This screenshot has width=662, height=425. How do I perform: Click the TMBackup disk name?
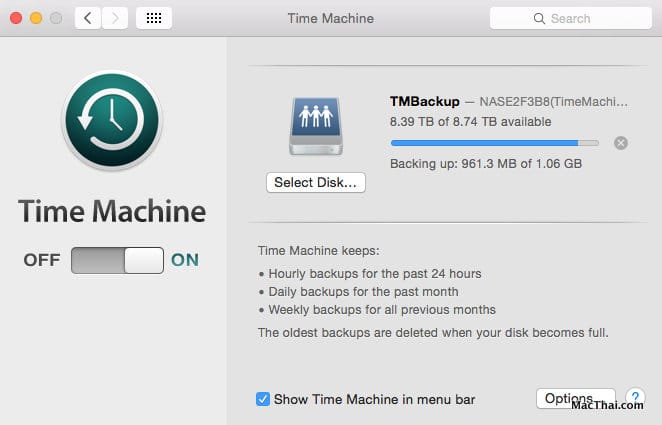[x=425, y=102]
